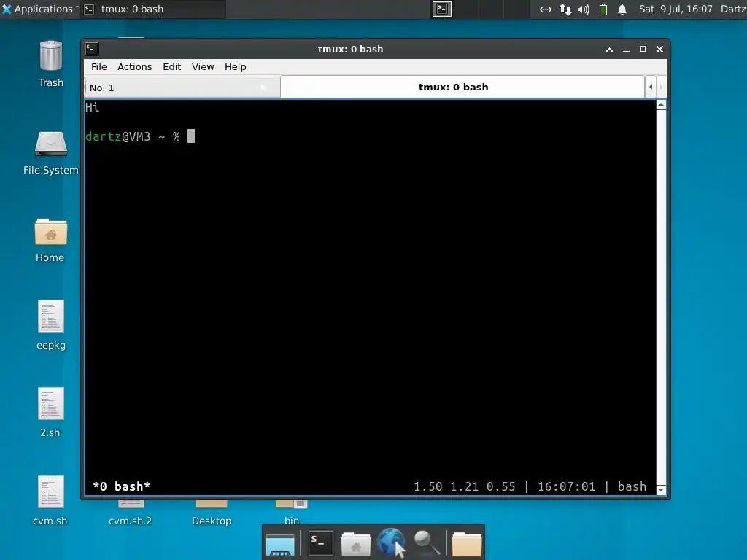Click the terminal icon in window title bar

coord(92,49)
